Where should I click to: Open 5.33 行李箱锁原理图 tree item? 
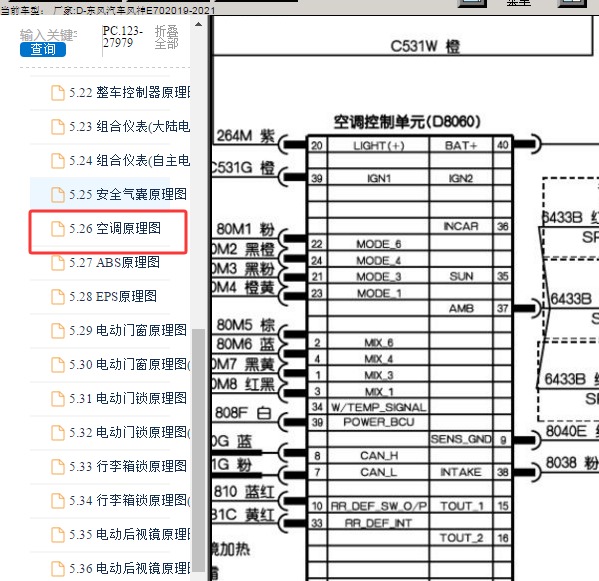tap(128, 466)
